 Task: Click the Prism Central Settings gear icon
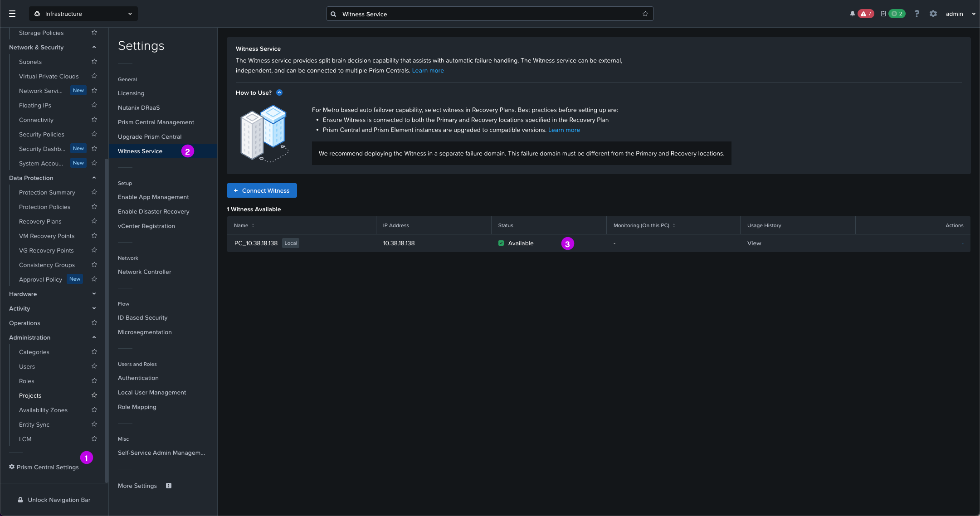click(x=12, y=467)
